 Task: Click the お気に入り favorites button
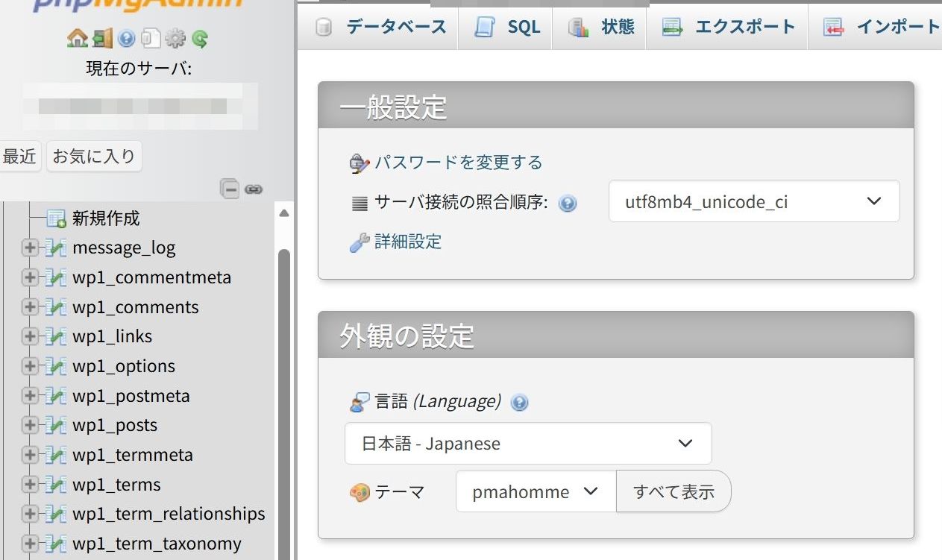[94, 156]
